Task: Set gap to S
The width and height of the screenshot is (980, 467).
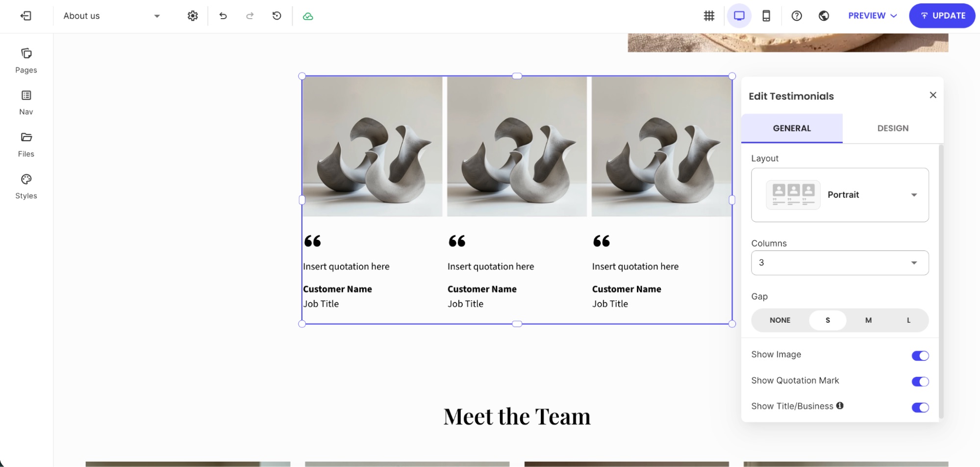Action: pos(828,320)
